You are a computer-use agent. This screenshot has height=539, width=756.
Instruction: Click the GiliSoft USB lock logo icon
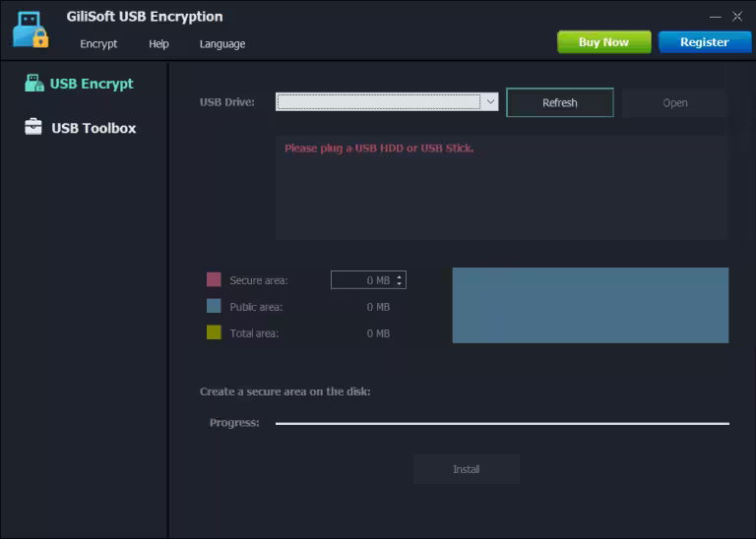[x=31, y=30]
